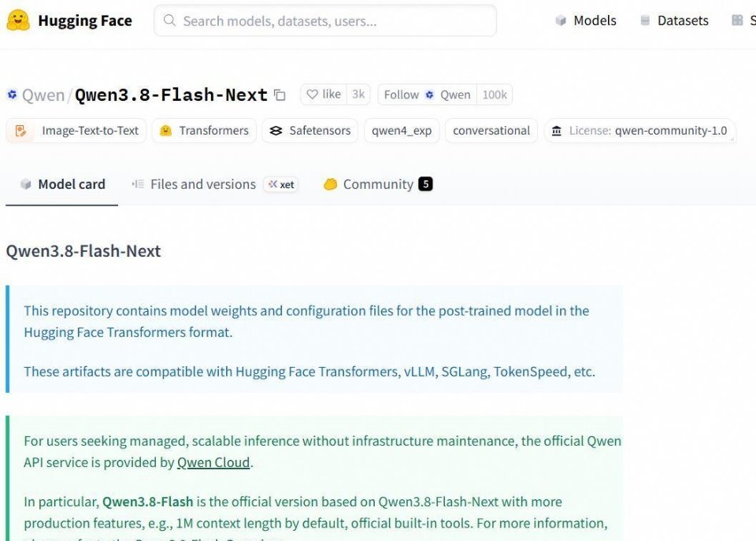Click the Models cube icon in navbar
Image resolution: width=756 pixels, height=541 pixels.
coord(560,20)
